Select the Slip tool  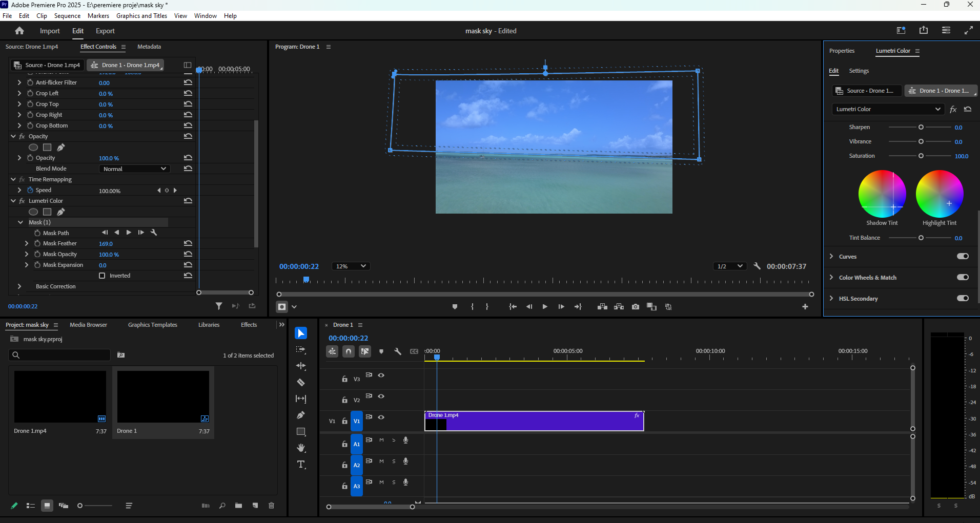pyautogui.click(x=301, y=399)
